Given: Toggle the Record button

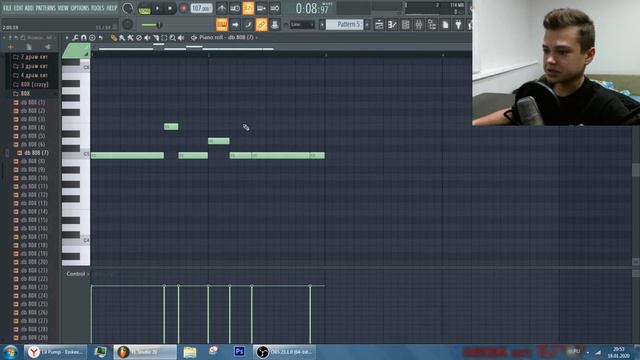Looking at the screenshot, I should [x=184, y=8].
